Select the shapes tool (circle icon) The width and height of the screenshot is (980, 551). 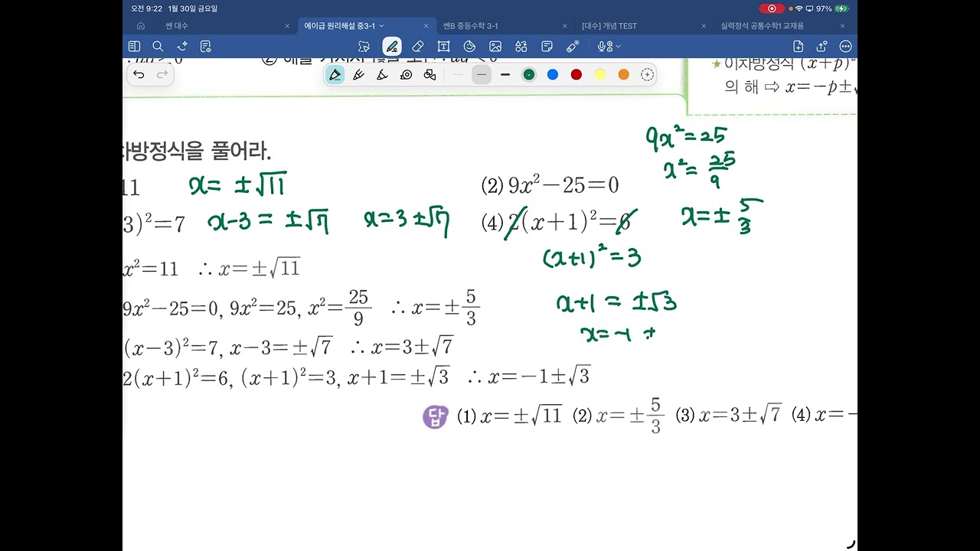click(x=470, y=47)
